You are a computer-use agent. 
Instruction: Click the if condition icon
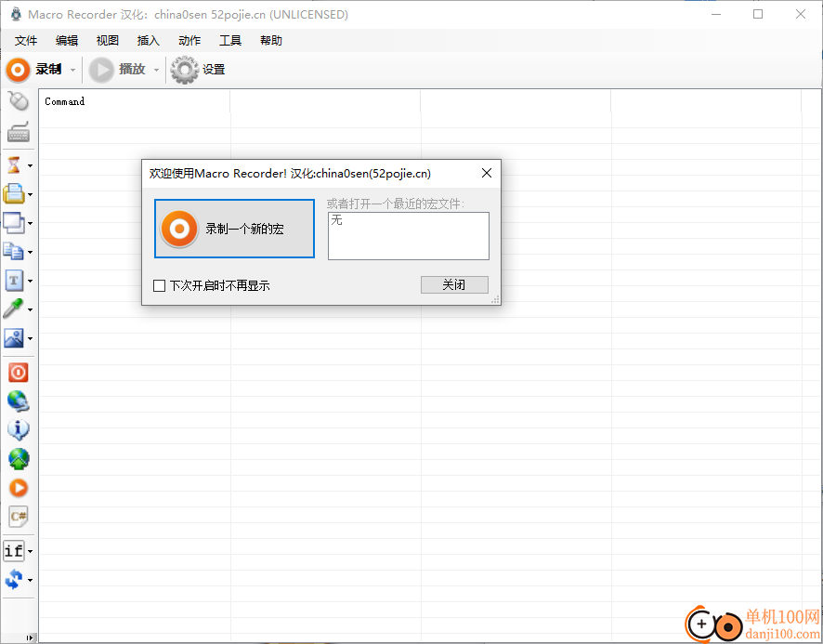[14, 551]
